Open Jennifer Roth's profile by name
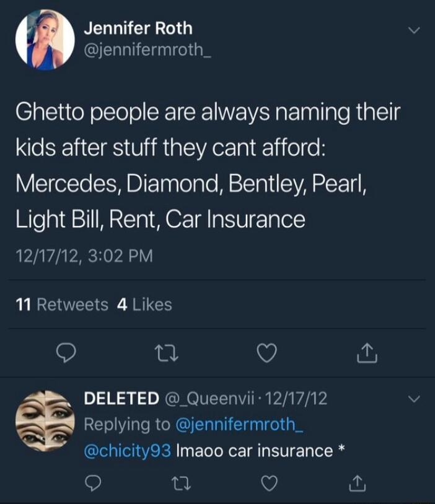The height and width of the screenshot is (504, 435). tap(139, 27)
